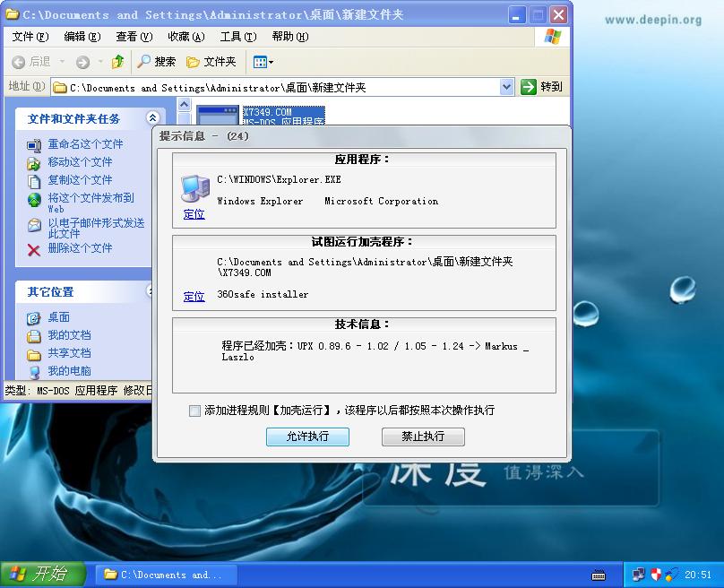Click 删除这个文件 task link
The height and width of the screenshot is (588, 724).
pos(80,248)
